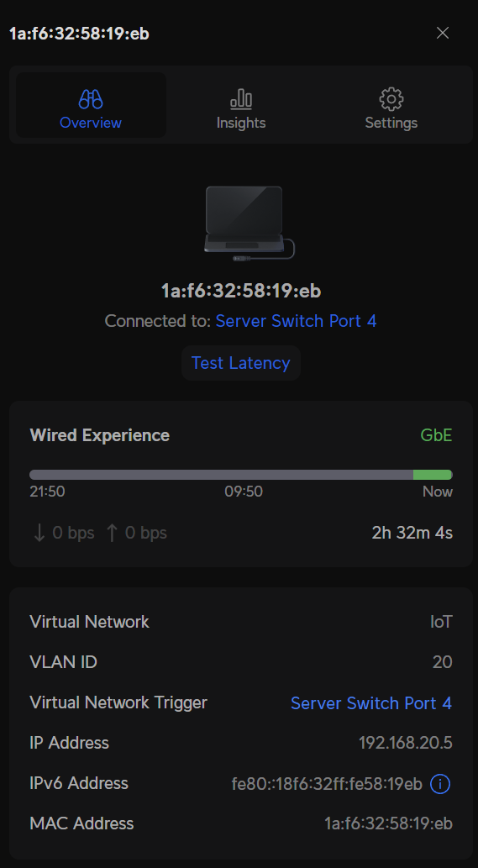Viewport: 478px width, 868px height.
Task: Click the IPv6 address info icon
Action: tap(440, 783)
